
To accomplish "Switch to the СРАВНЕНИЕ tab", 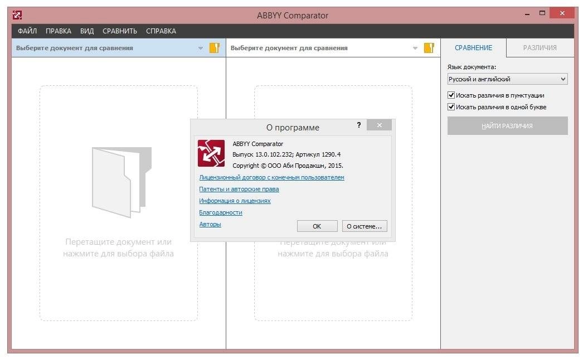I will 473,47.
